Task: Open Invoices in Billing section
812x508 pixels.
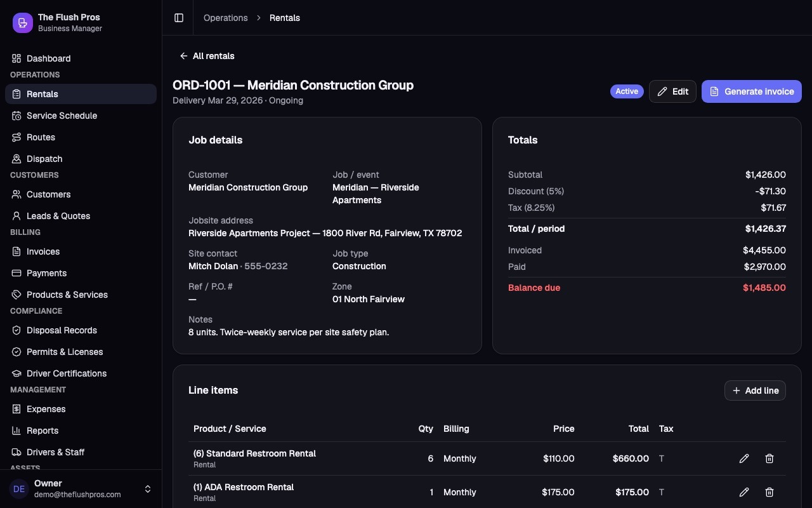Action: tap(81, 251)
